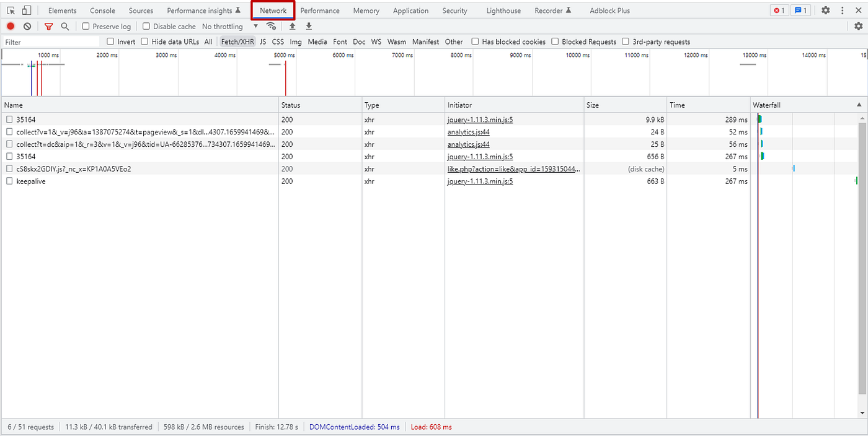The height and width of the screenshot is (436, 868).
Task: Click the export HAR download icon
Action: click(x=309, y=27)
